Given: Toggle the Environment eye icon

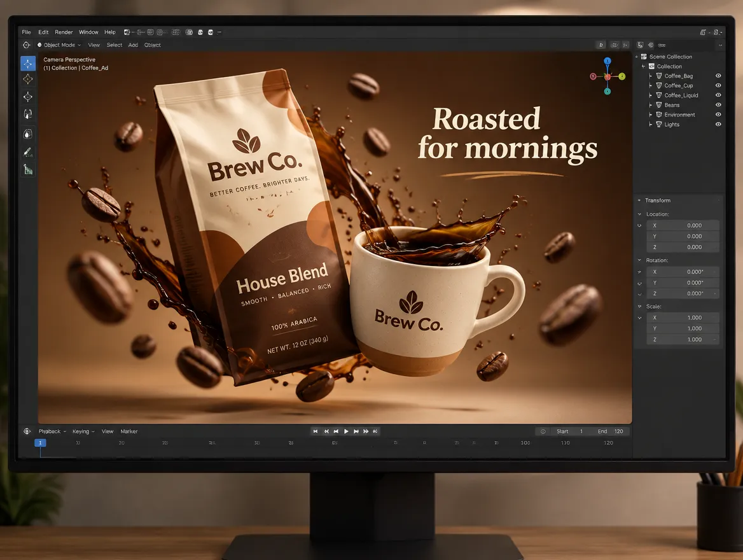Looking at the screenshot, I should click(x=718, y=115).
